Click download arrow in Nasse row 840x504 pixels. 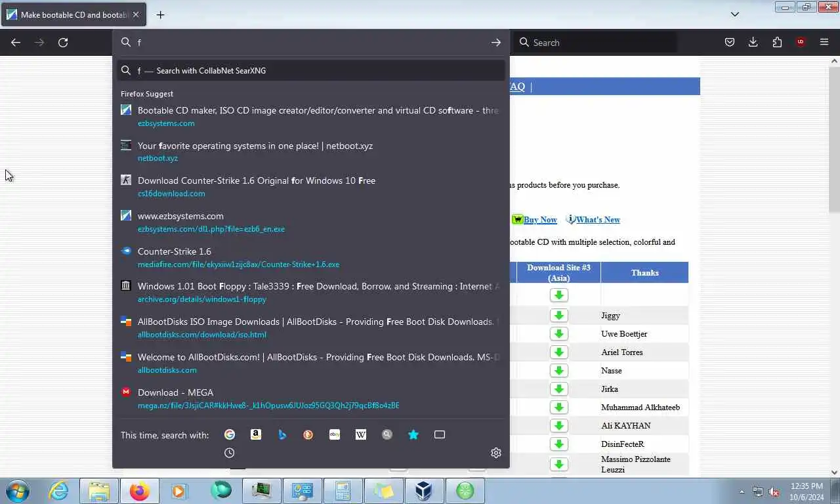[x=559, y=371]
